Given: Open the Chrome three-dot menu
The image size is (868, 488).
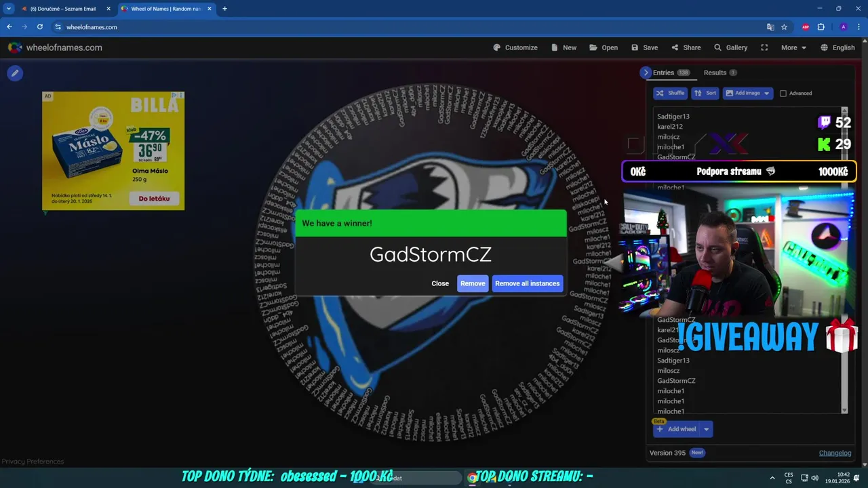Looking at the screenshot, I should [x=858, y=27].
